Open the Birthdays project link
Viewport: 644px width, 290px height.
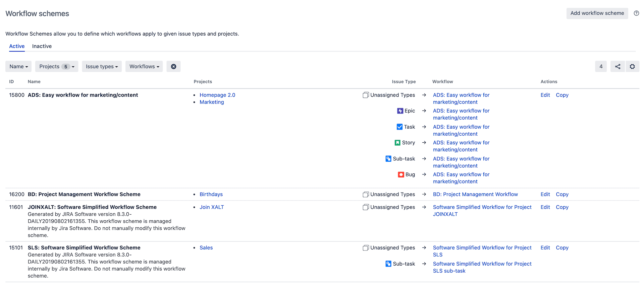click(211, 194)
